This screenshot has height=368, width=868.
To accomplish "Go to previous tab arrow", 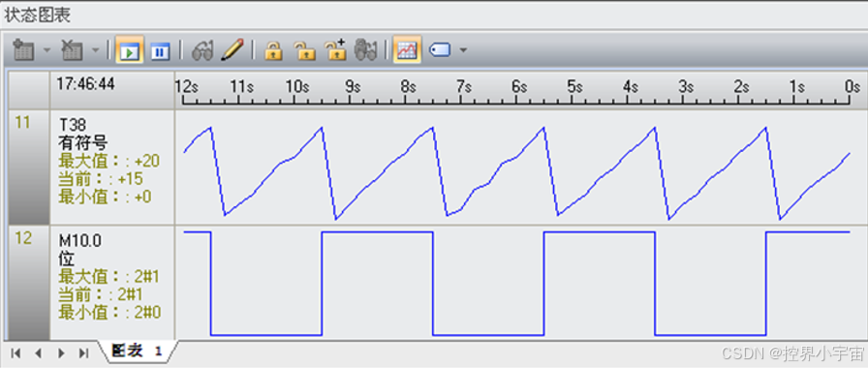I will pyautogui.click(x=38, y=353).
